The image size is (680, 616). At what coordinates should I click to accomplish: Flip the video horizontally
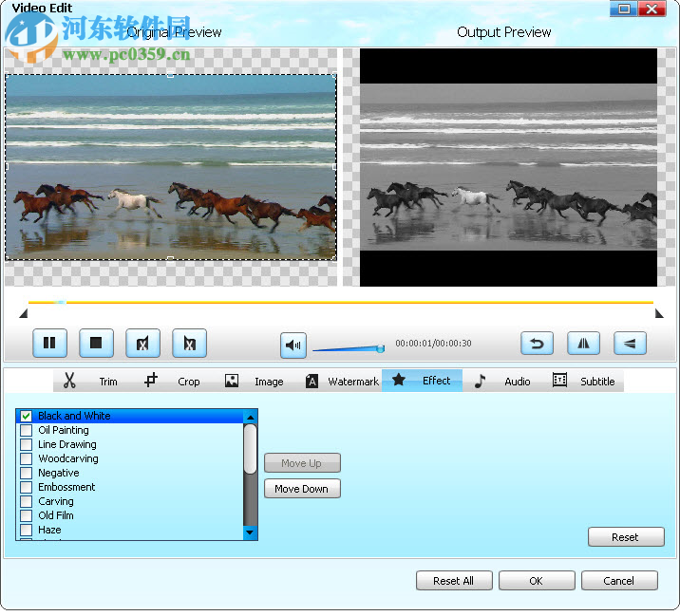tap(584, 344)
